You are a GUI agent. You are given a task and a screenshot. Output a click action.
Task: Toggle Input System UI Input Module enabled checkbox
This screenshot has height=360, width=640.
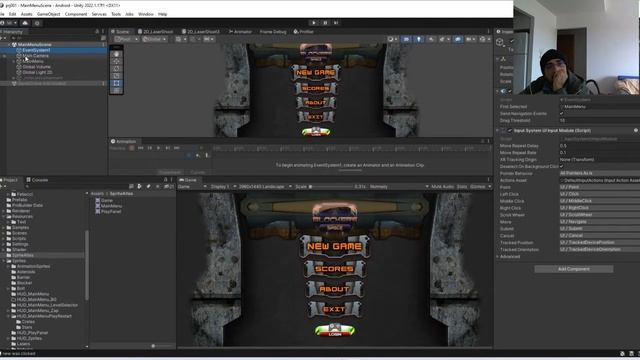click(x=509, y=131)
